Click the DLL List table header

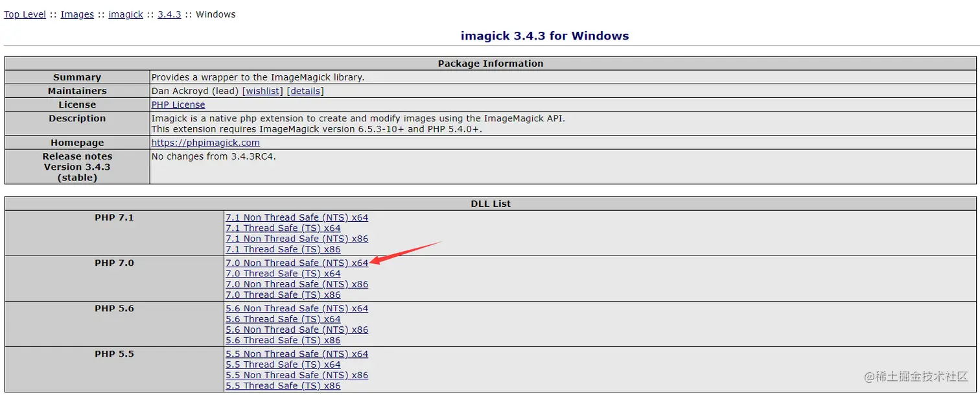(x=491, y=204)
